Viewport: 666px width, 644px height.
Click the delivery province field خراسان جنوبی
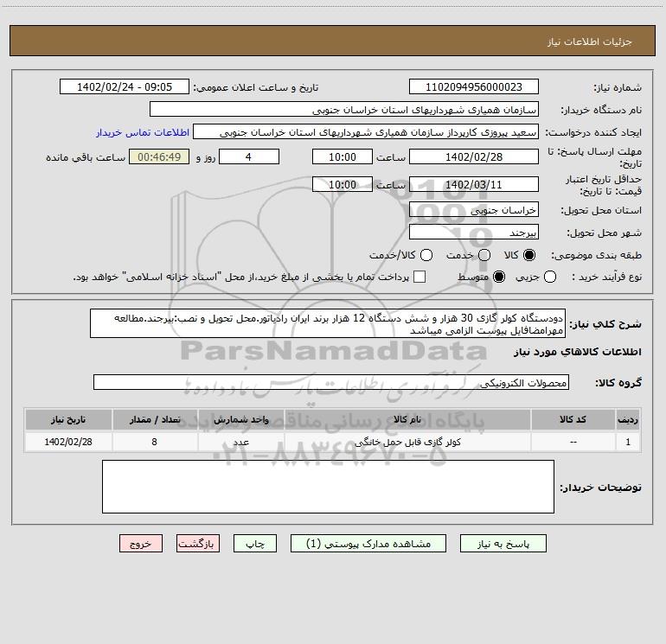(474, 209)
